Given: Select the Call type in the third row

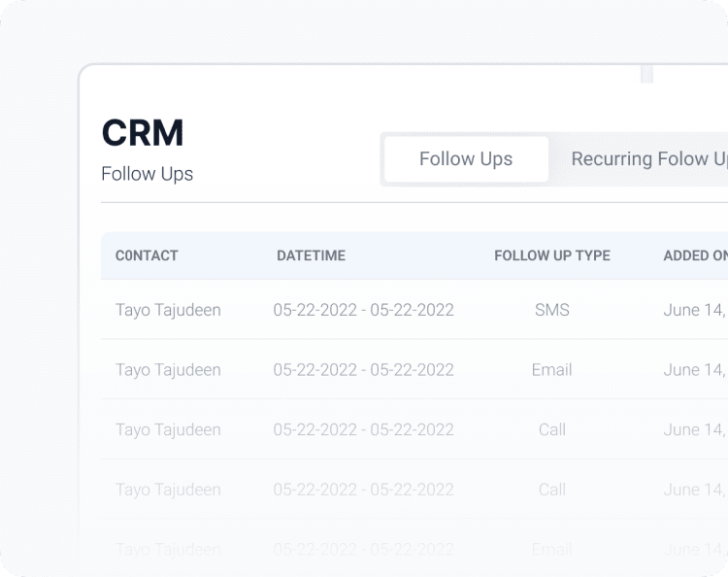Looking at the screenshot, I should [552, 429].
